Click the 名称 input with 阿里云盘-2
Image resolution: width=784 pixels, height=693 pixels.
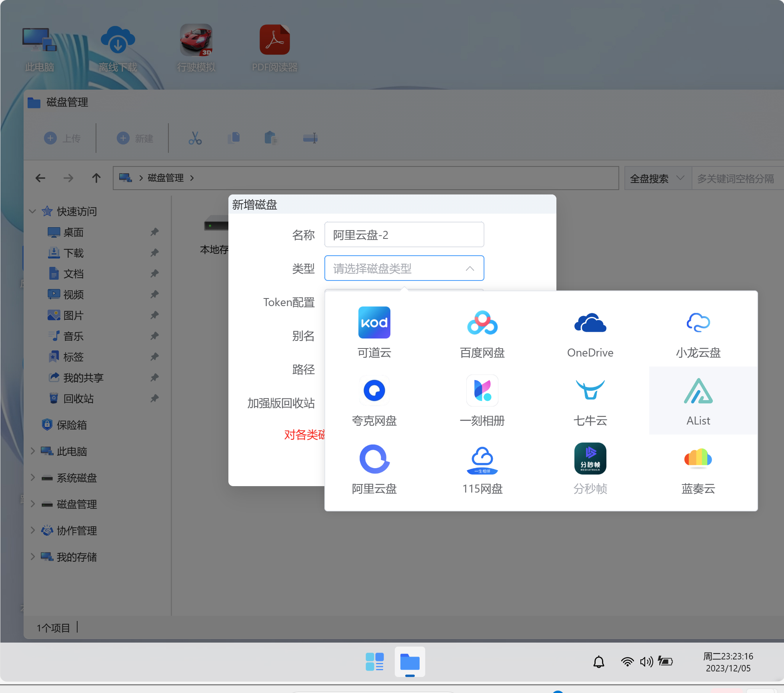tap(404, 235)
